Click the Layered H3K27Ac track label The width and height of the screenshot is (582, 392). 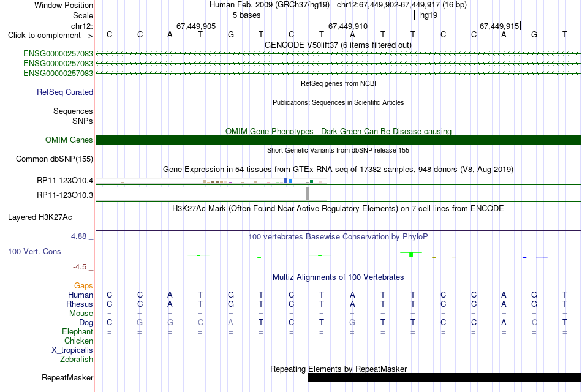point(40,217)
